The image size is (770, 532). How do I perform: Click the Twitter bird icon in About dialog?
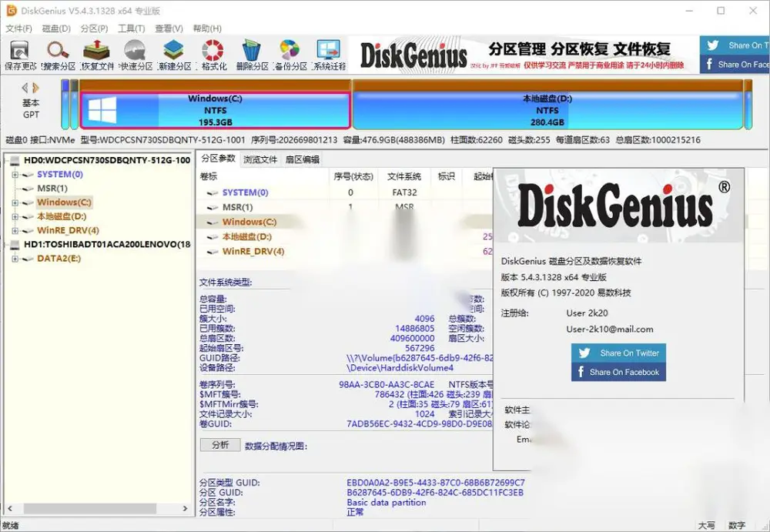[x=584, y=353]
